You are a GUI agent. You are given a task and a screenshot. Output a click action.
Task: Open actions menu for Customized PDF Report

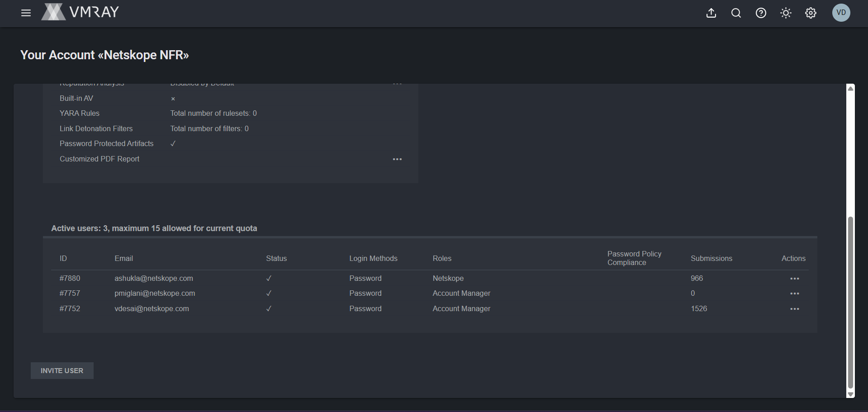tap(397, 159)
